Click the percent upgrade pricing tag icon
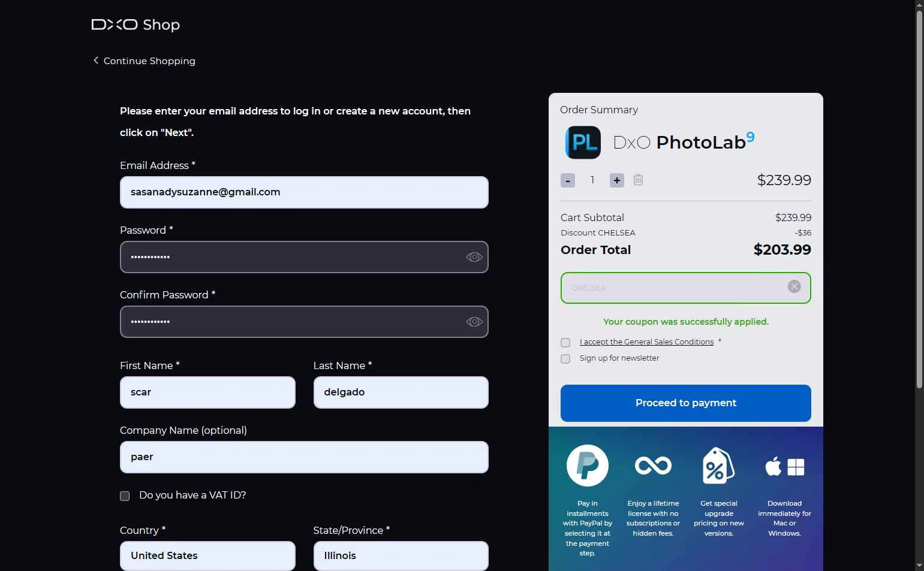This screenshot has width=924, height=571. click(718, 466)
